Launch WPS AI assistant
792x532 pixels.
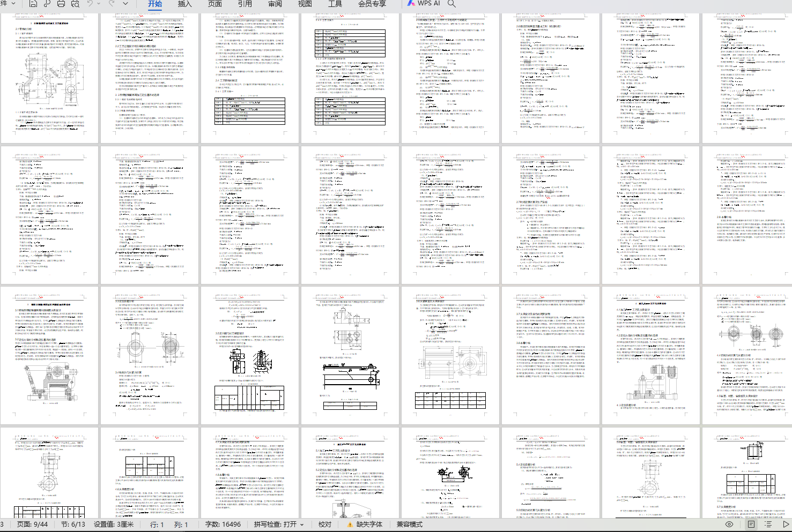[x=424, y=3]
